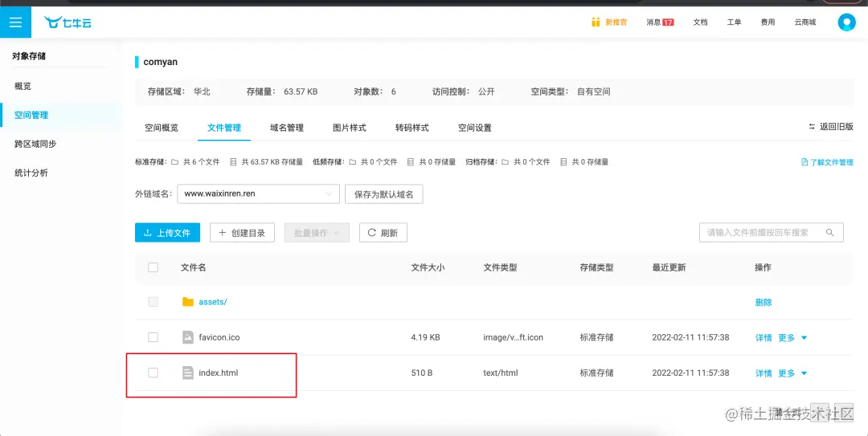Viewport: 868px width, 436px height.
Task: Switch to the 空间设置 tab
Action: click(x=474, y=128)
